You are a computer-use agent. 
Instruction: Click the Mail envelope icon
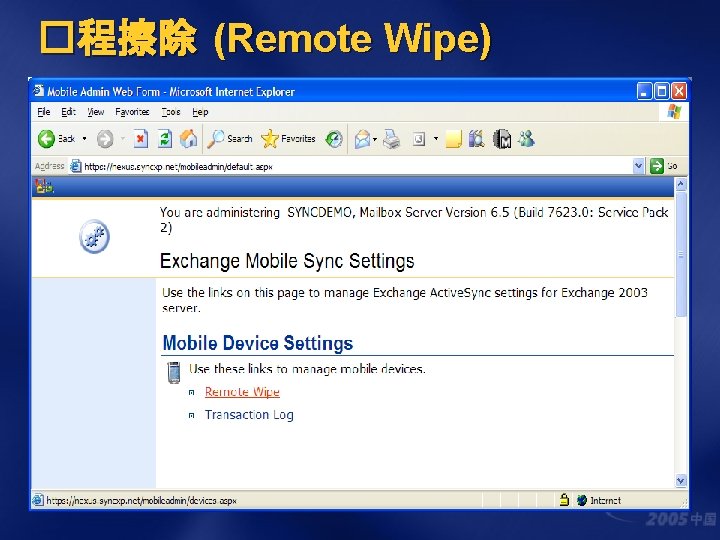(362, 139)
